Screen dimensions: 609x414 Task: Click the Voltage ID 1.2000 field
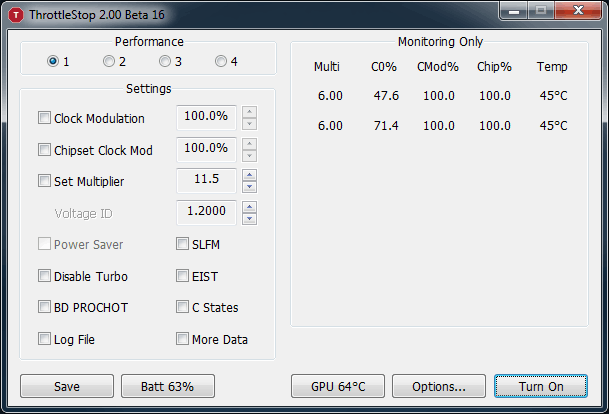click(206, 212)
